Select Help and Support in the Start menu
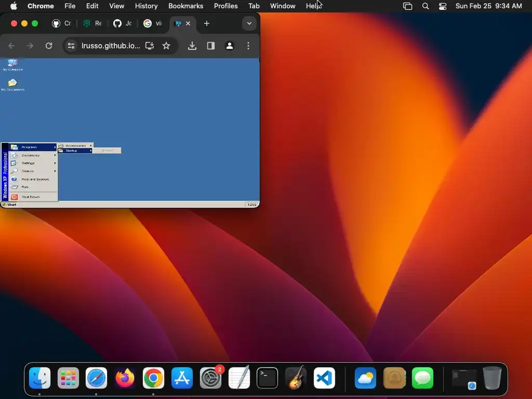The image size is (532, 399). click(x=33, y=179)
